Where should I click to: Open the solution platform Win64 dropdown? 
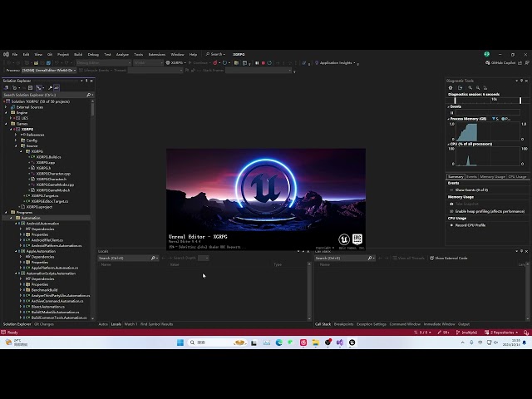(x=148, y=63)
